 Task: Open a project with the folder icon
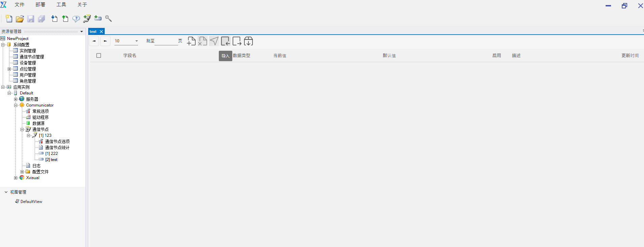tap(20, 19)
